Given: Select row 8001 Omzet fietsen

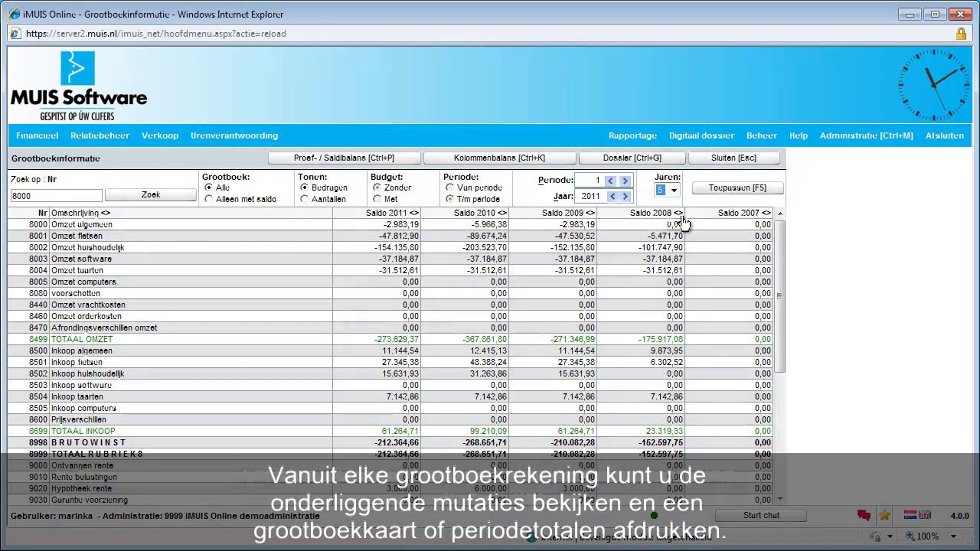Looking at the screenshot, I should coord(391,236).
